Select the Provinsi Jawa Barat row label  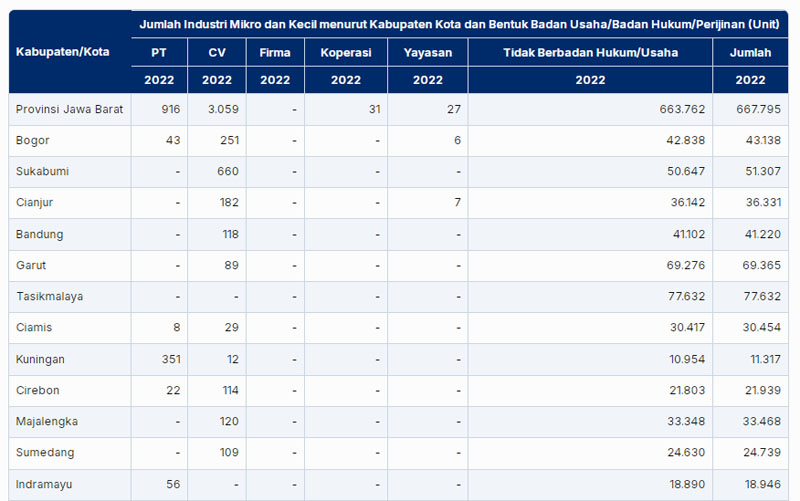coord(70,109)
